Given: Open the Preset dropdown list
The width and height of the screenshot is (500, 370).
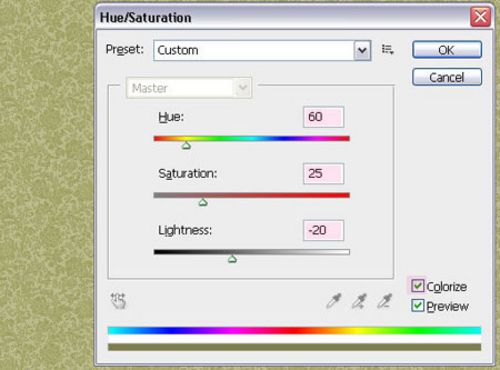Looking at the screenshot, I should pos(262,50).
